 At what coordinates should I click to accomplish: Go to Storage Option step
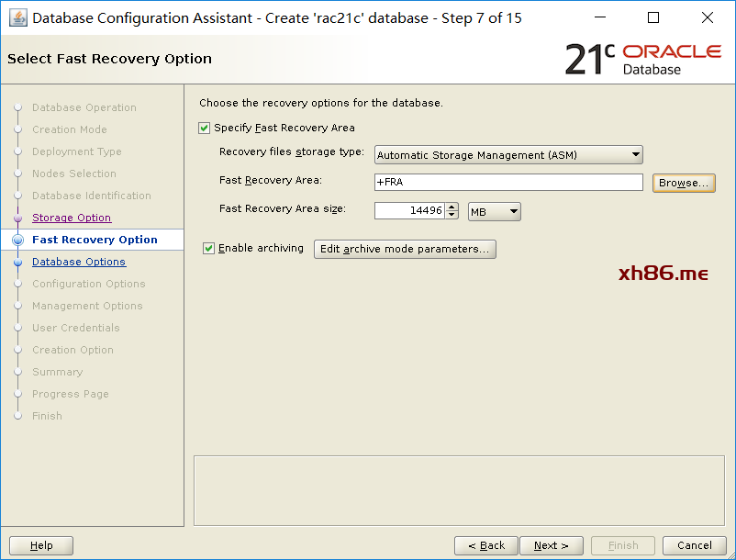[x=72, y=218]
